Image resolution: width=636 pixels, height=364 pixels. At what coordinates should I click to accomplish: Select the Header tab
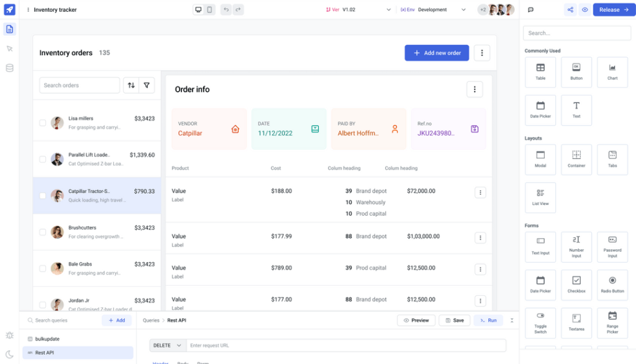coord(160,363)
